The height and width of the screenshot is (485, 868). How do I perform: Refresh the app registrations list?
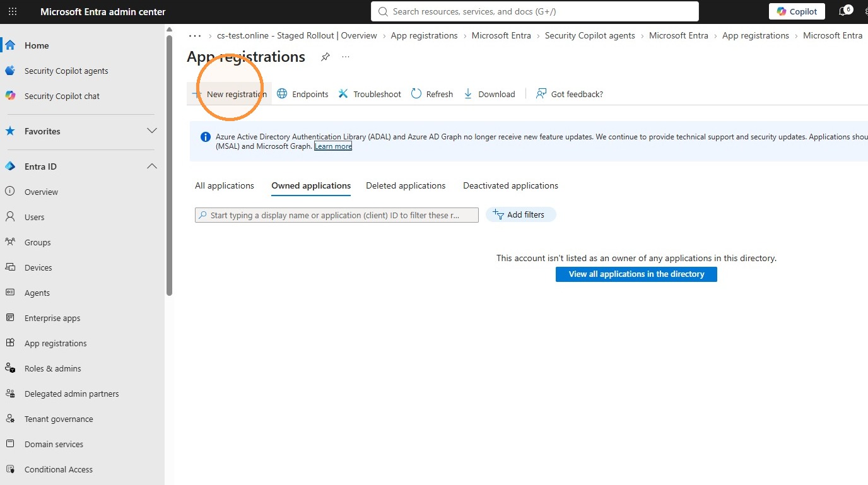[x=432, y=94]
